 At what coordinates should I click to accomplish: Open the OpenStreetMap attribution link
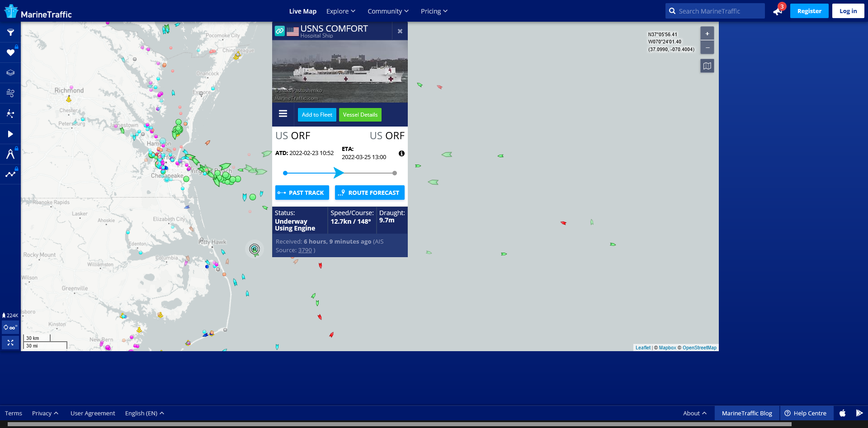[699, 348]
